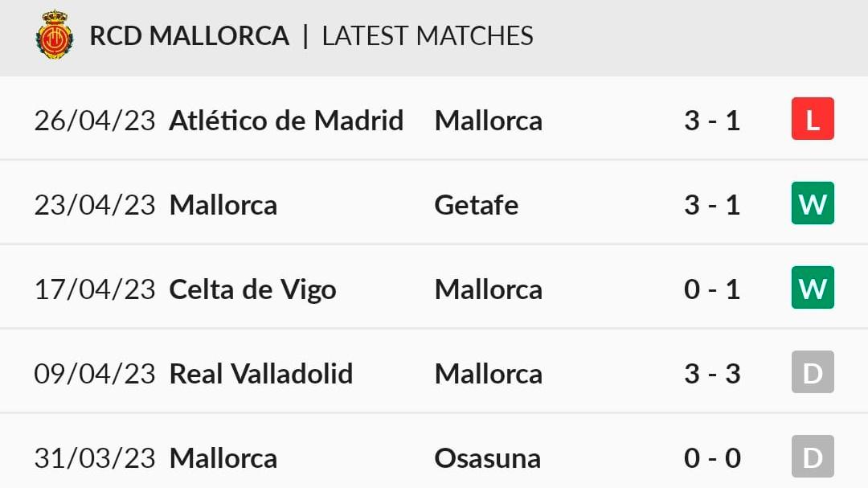Image resolution: width=868 pixels, height=488 pixels.
Task: Click Mallorca in the 31/03/23 home row
Action: coord(223,458)
